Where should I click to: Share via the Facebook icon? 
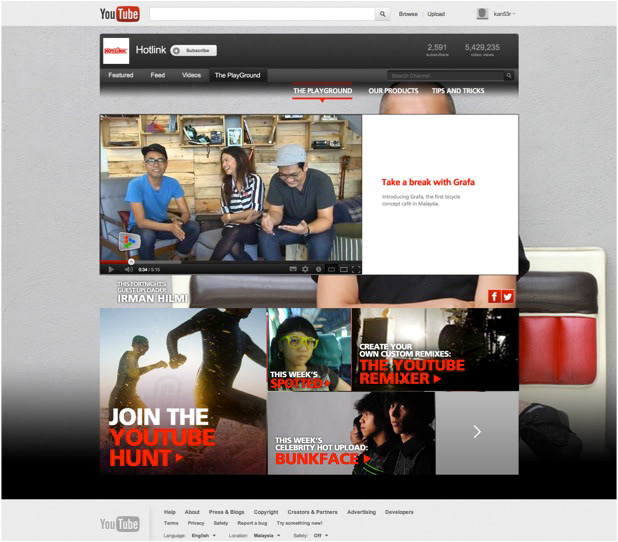[x=494, y=296]
